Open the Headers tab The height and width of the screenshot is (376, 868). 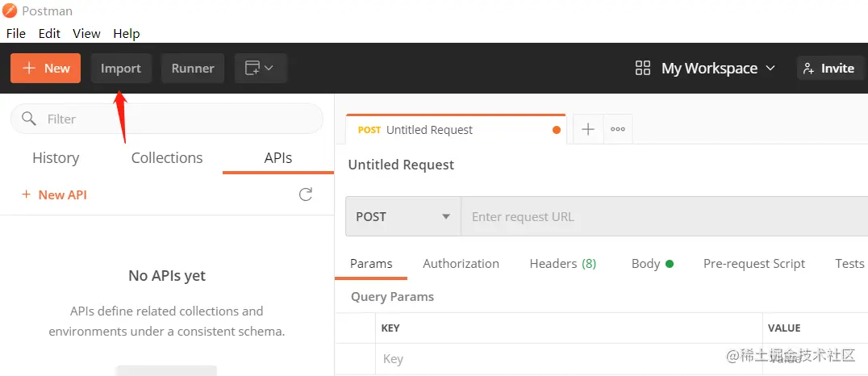coord(562,264)
